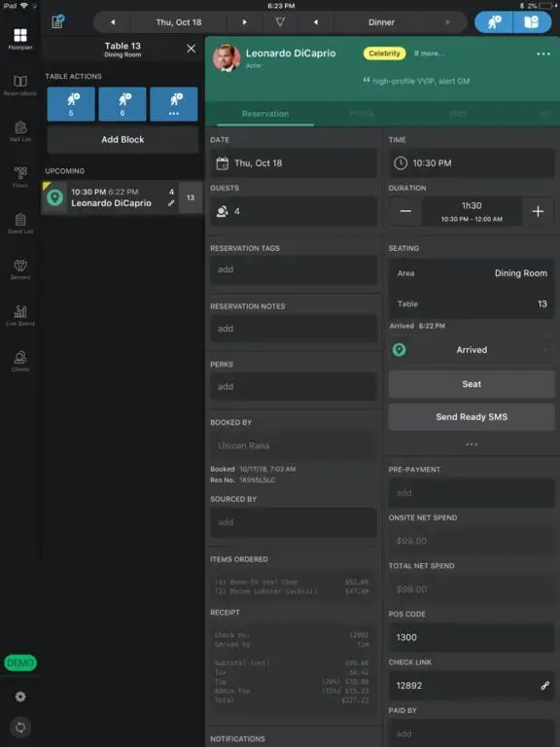Click the filter funnel icon in top bar
Screen dimensions: 560x747
280,22
